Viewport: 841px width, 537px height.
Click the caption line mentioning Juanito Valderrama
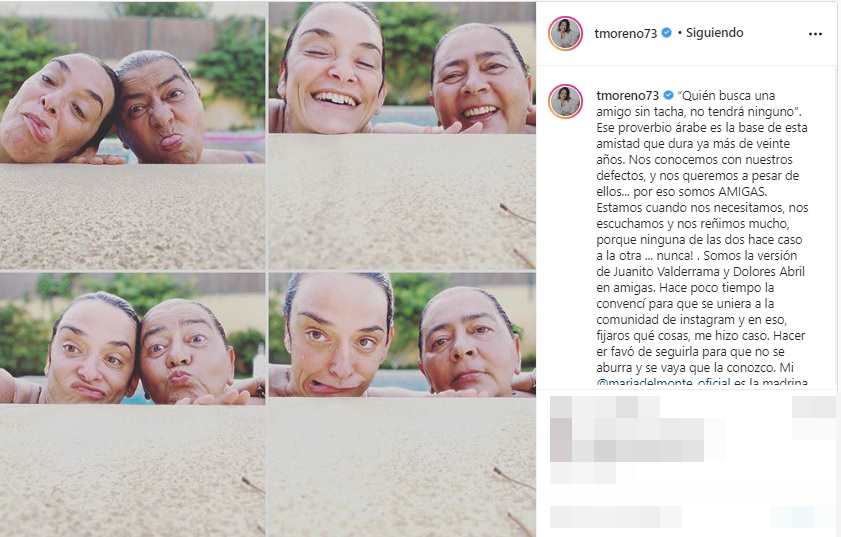coord(700,271)
